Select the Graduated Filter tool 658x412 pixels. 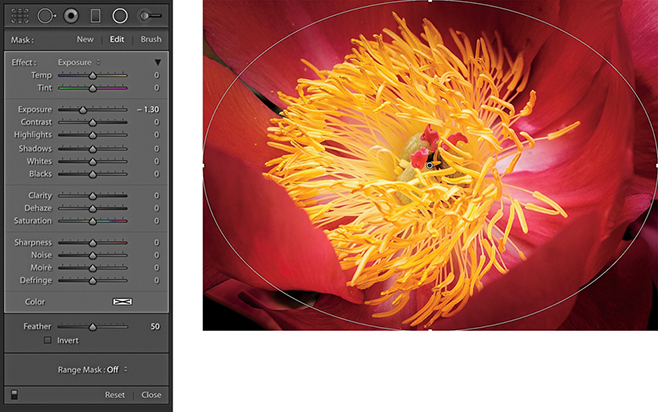tap(95, 16)
